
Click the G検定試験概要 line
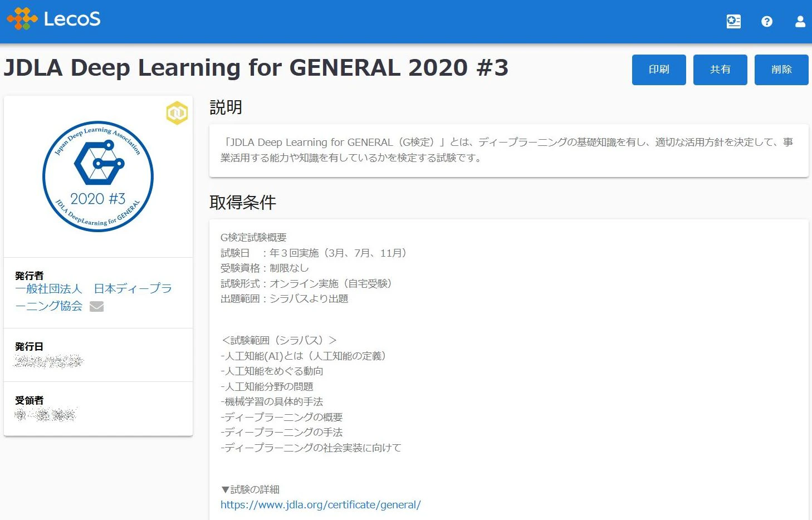tap(253, 238)
